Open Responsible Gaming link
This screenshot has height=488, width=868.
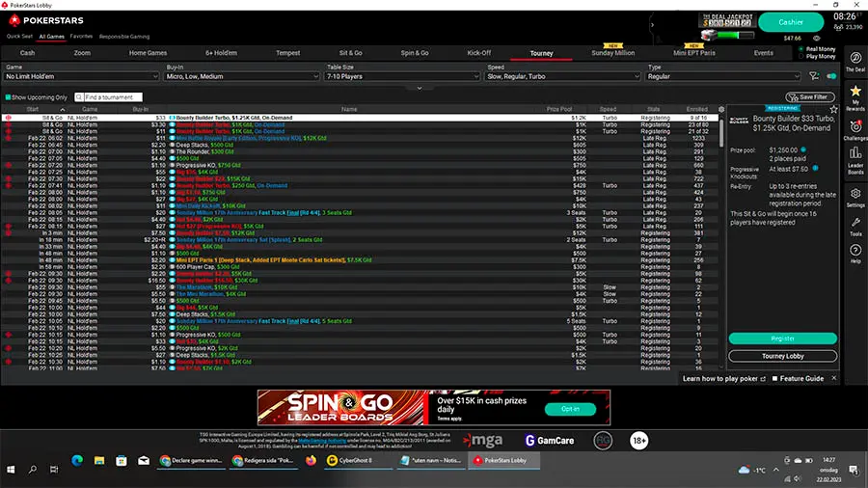[x=124, y=37]
